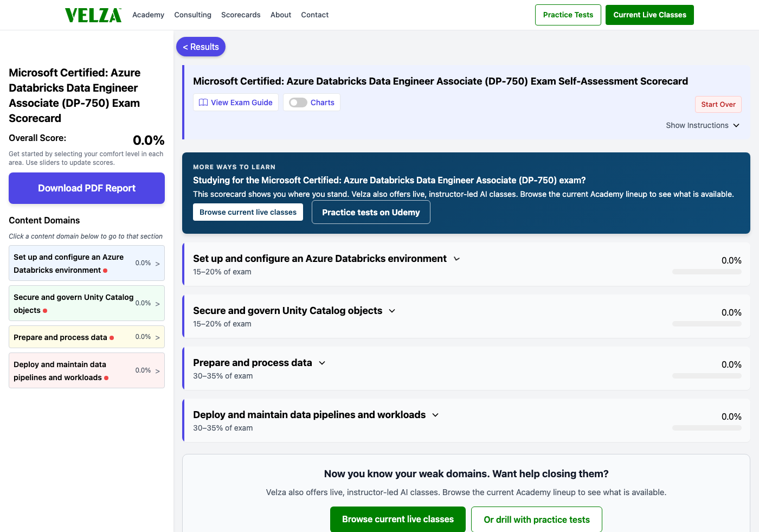Expand chevron next to Deploy and maintain data pipelines heading
Viewport: 759px width, 532px height.
pos(435,415)
